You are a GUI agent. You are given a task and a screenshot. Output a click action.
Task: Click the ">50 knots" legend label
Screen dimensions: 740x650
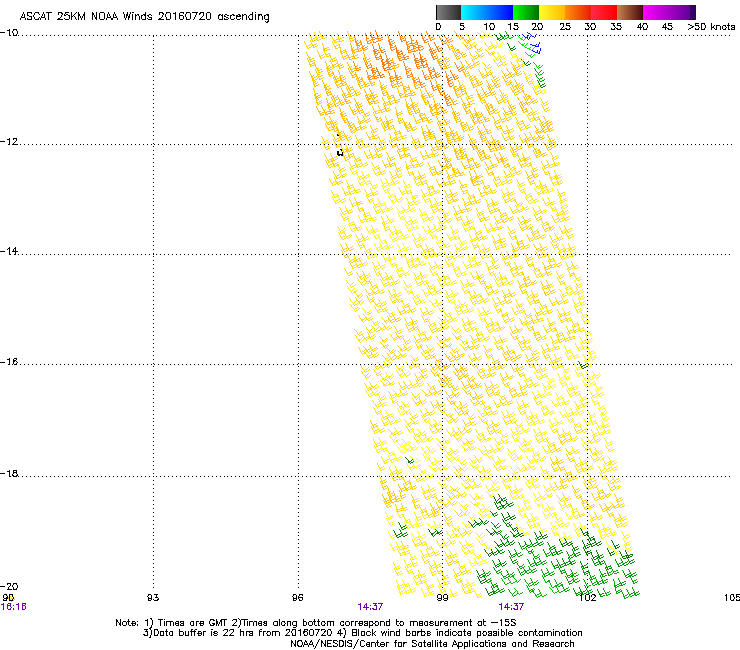[x=711, y=27]
